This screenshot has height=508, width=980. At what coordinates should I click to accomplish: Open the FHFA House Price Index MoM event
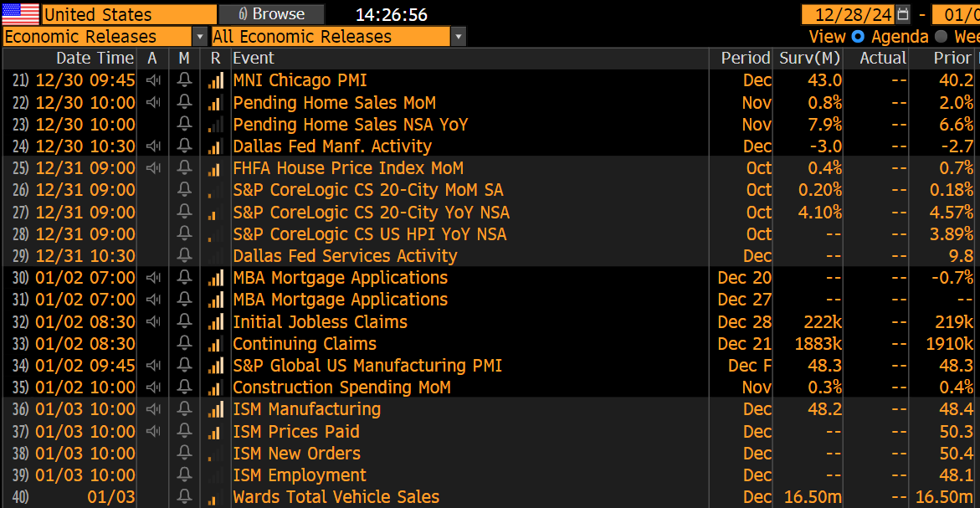(348, 168)
